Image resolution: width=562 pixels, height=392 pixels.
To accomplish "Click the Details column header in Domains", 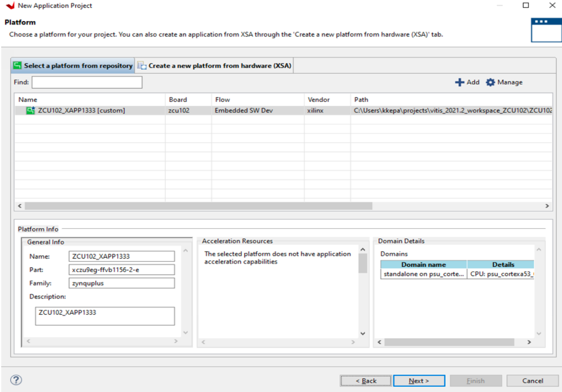I will point(501,265).
